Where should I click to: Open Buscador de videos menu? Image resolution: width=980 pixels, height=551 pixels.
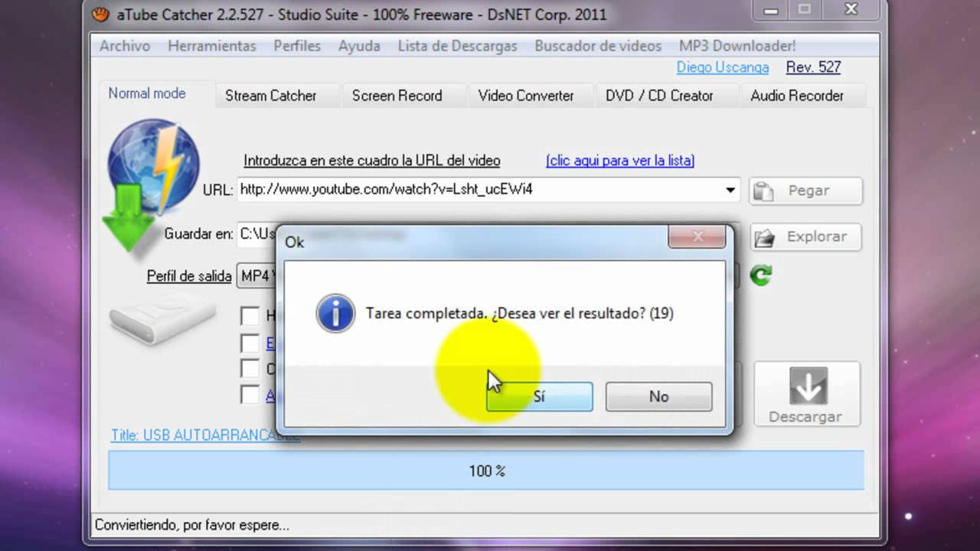point(598,46)
